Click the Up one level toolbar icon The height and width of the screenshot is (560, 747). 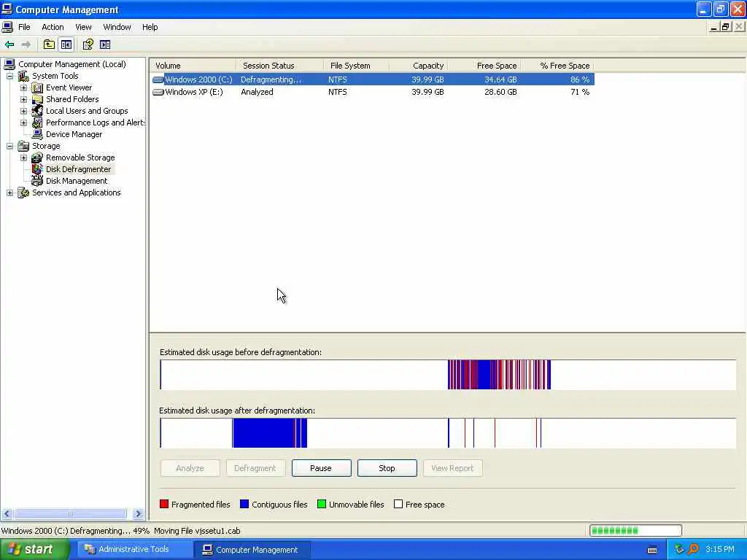(x=49, y=44)
